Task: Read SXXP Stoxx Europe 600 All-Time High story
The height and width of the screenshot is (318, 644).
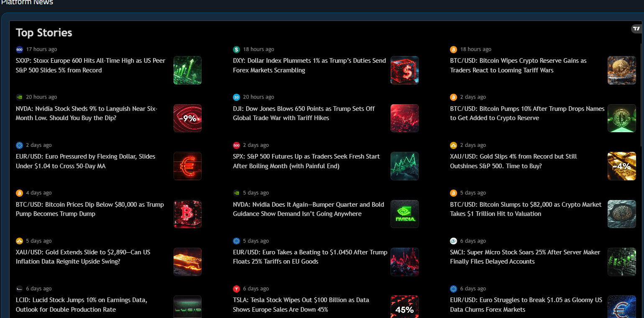Action: point(91,65)
